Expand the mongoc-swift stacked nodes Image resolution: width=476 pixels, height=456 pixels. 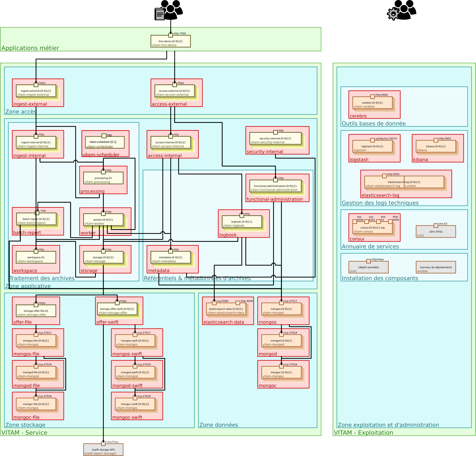pyautogui.click(x=135, y=404)
